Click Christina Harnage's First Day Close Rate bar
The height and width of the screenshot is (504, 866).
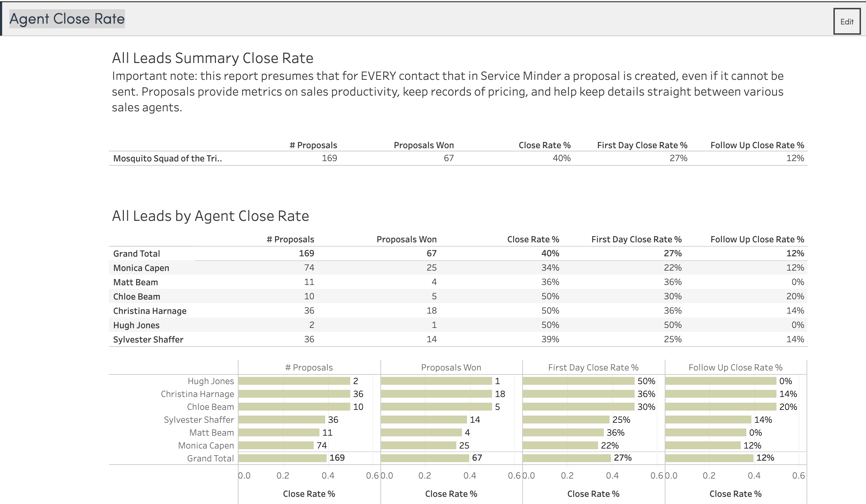tap(578, 394)
